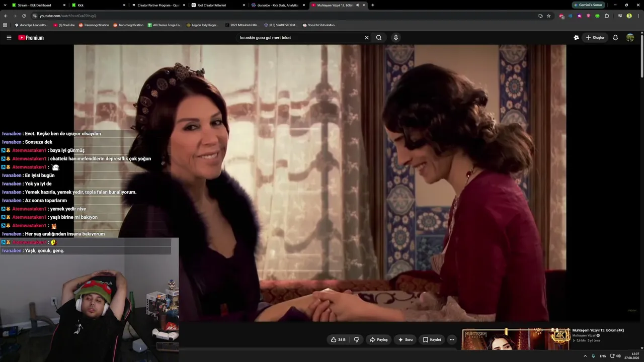Open more actions under the video
The image size is (644, 362).
pyautogui.click(x=452, y=340)
